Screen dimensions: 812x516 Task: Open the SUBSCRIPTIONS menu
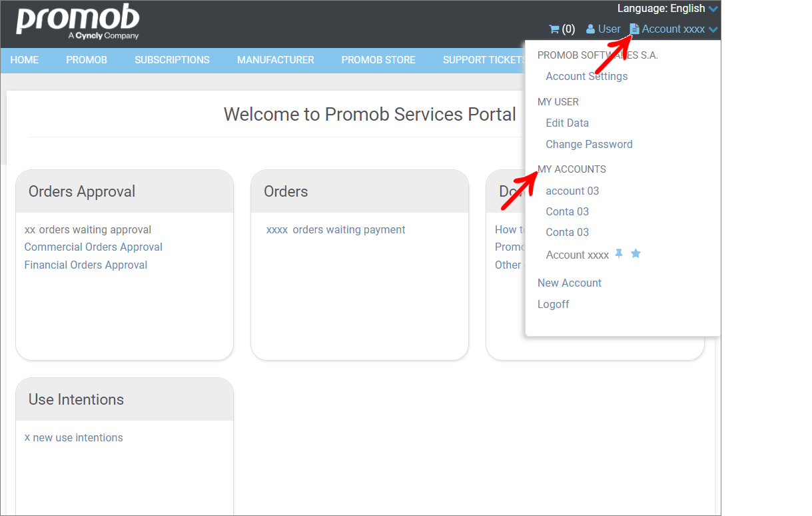(x=172, y=60)
